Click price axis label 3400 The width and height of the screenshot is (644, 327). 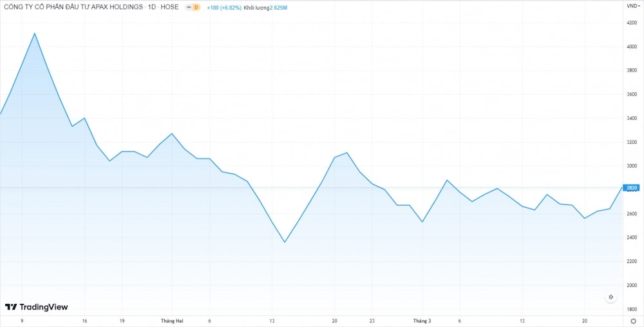coord(632,119)
